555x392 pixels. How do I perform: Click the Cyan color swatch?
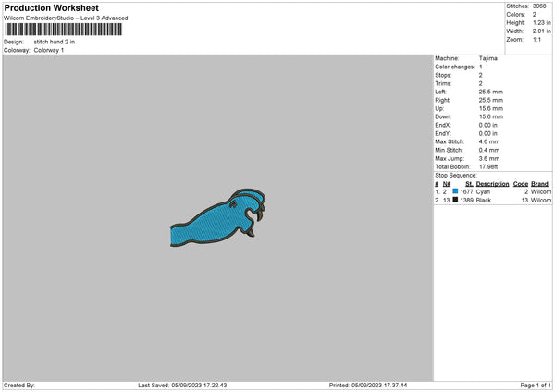pyautogui.click(x=455, y=191)
